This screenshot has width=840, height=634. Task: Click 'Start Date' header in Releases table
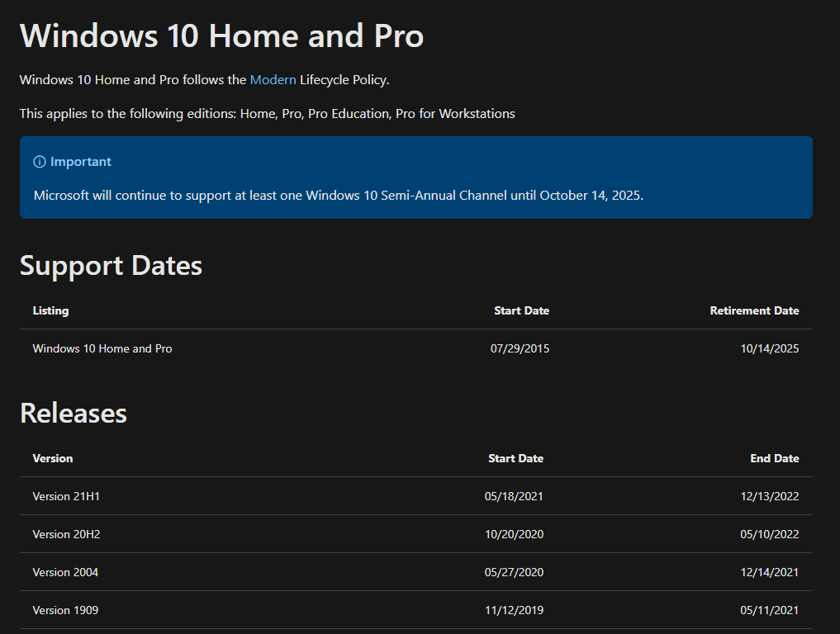516,458
